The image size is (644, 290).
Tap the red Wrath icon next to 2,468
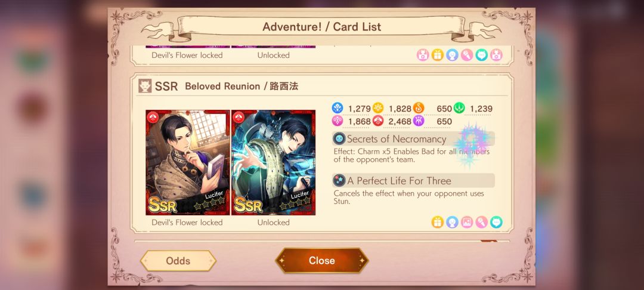pos(378,121)
